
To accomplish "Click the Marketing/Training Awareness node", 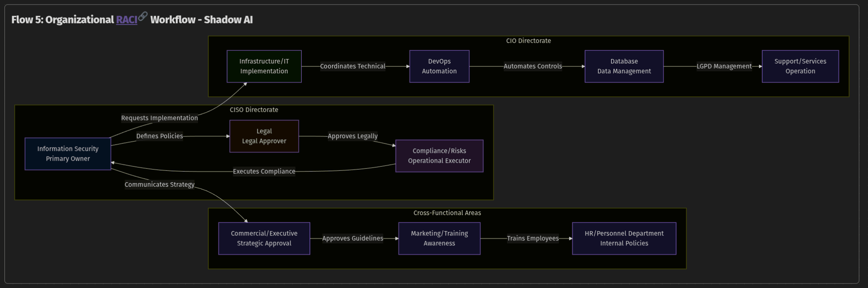I will point(439,238).
